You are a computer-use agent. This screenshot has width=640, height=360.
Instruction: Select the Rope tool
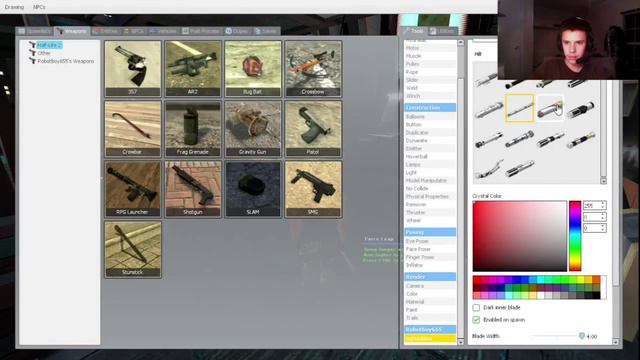coord(430,72)
